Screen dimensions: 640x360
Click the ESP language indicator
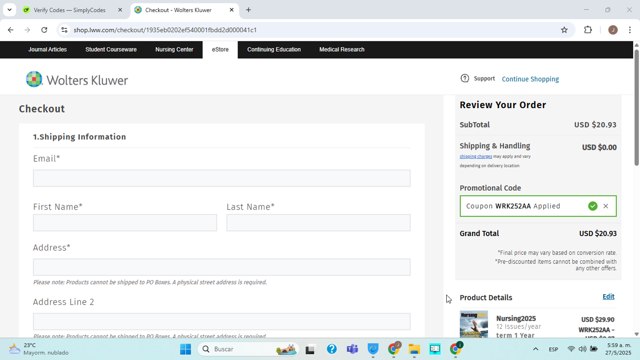(x=553, y=349)
